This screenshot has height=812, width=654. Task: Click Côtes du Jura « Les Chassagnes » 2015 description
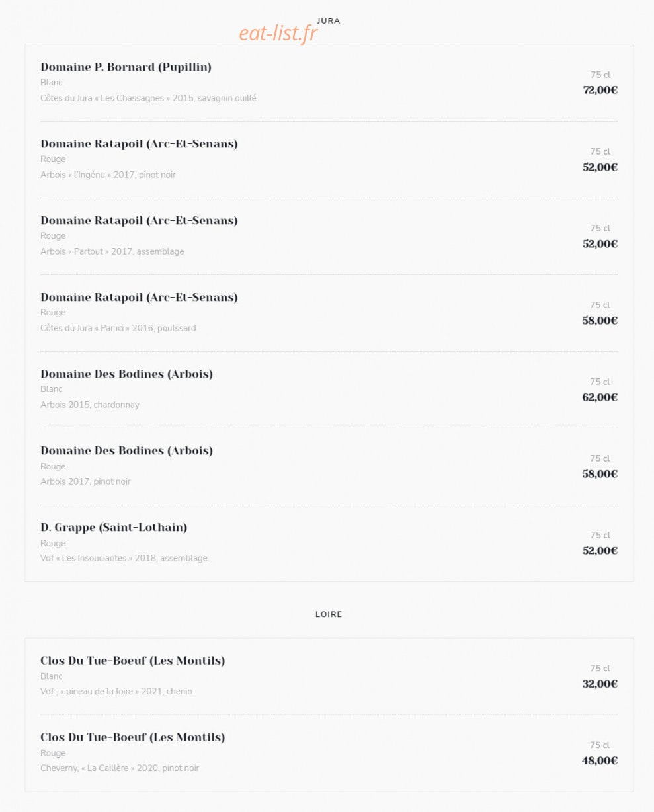148,98
